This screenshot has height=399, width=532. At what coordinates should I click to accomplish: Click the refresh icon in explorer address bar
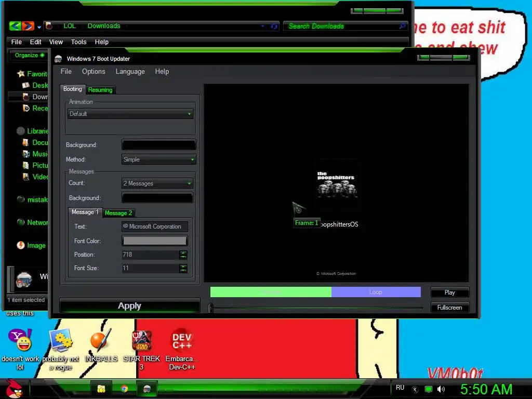[274, 26]
